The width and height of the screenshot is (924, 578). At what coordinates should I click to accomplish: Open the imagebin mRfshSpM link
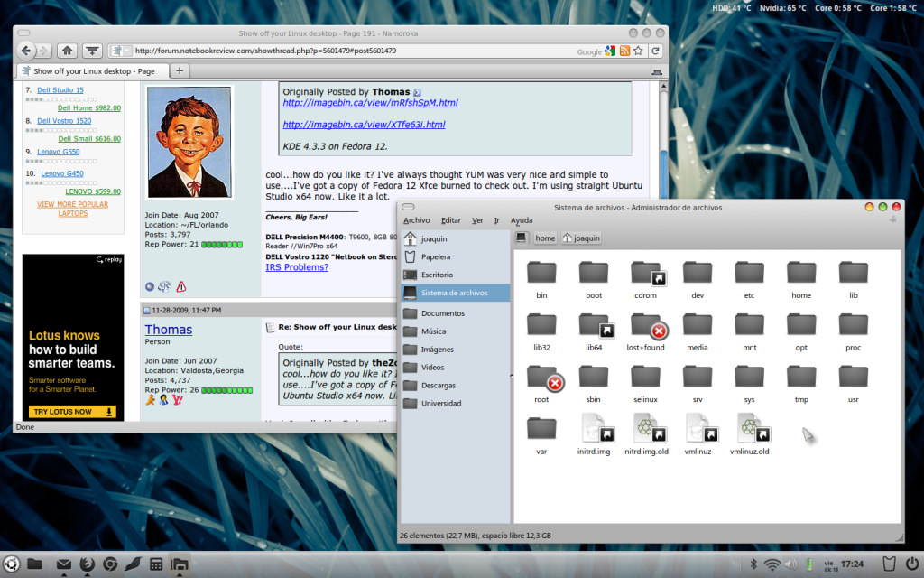pos(370,103)
